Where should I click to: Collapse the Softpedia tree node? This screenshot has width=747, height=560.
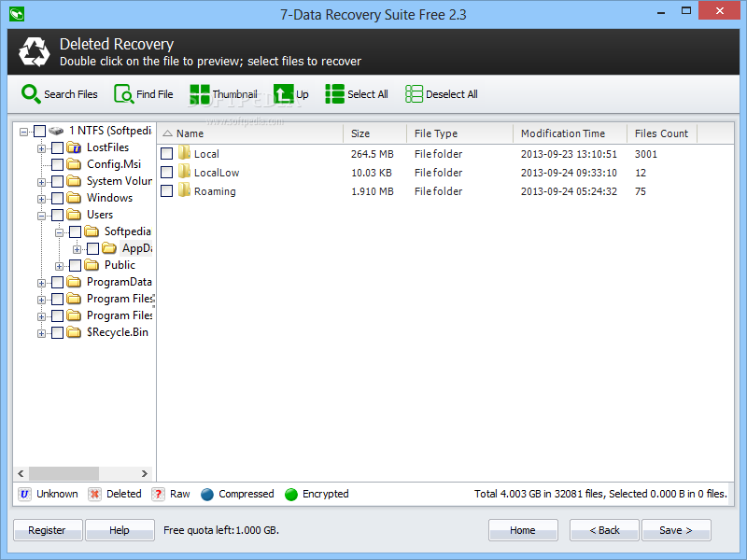point(59,232)
